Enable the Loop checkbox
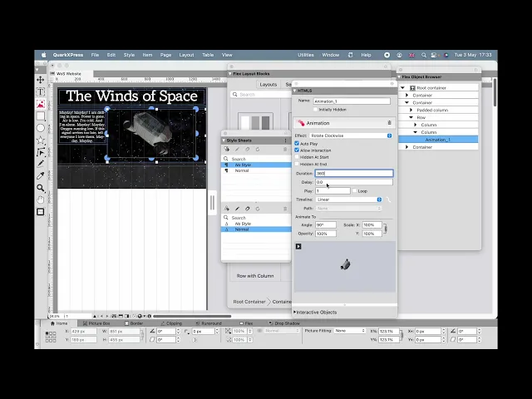The image size is (532, 399). [x=355, y=191]
